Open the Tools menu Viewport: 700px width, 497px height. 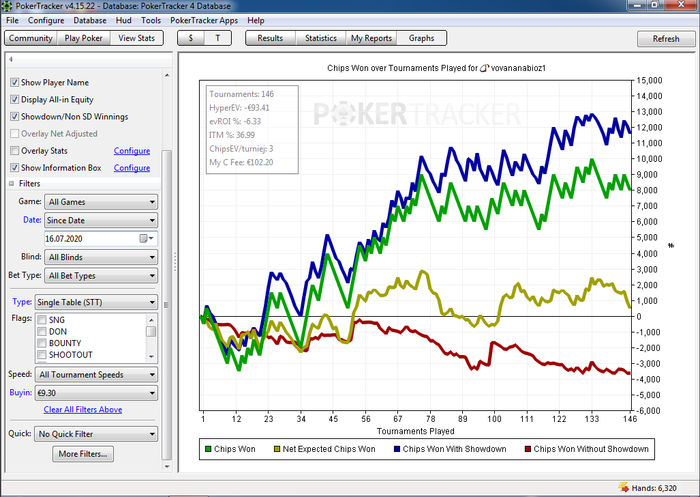(x=151, y=21)
